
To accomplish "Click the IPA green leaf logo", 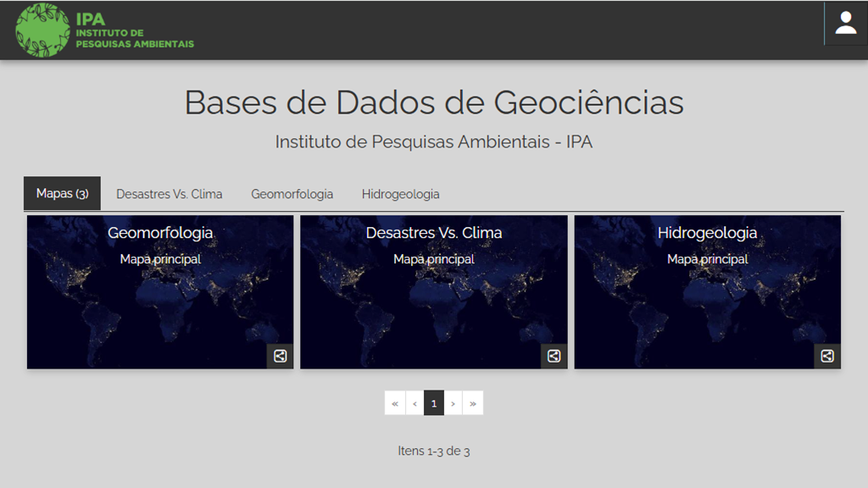I will [x=42, y=30].
